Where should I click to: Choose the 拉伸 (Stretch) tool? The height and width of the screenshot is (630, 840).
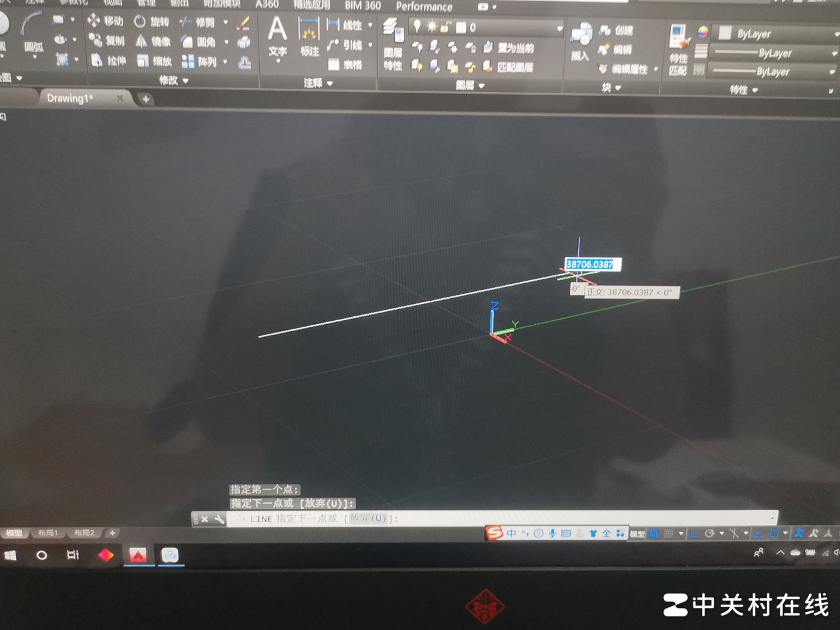[108, 61]
